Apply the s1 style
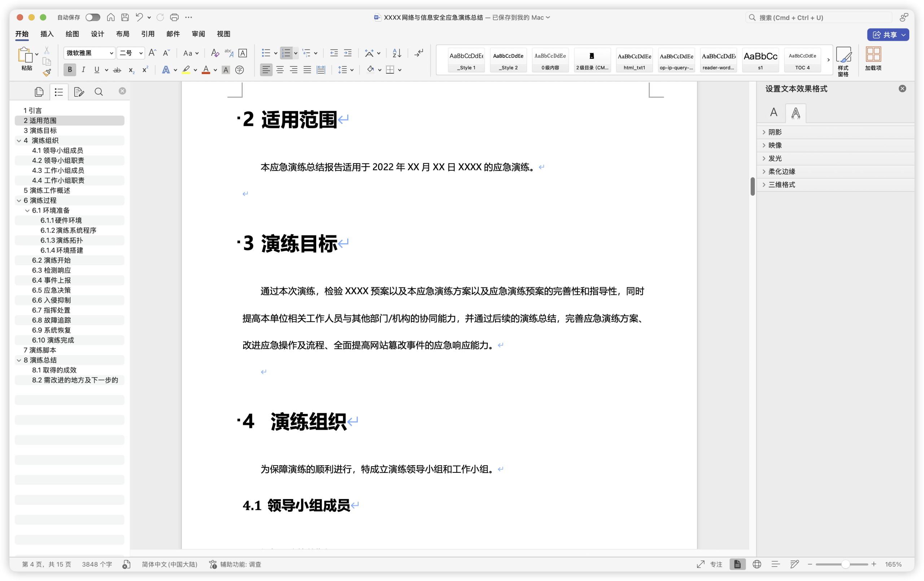The width and height of the screenshot is (924, 581). [x=760, y=60]
